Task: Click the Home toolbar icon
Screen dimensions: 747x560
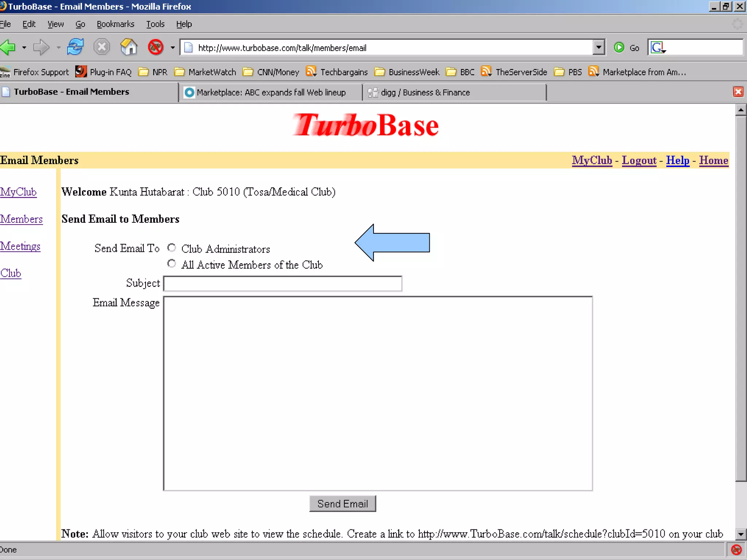Action: tap(128, 47)
